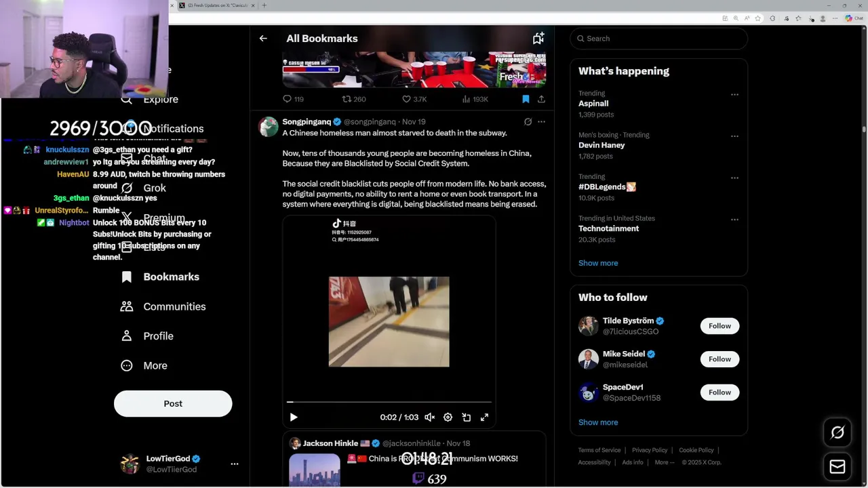More options for #DBLegends trend
The image size is (868, 488).
[734, 178]
